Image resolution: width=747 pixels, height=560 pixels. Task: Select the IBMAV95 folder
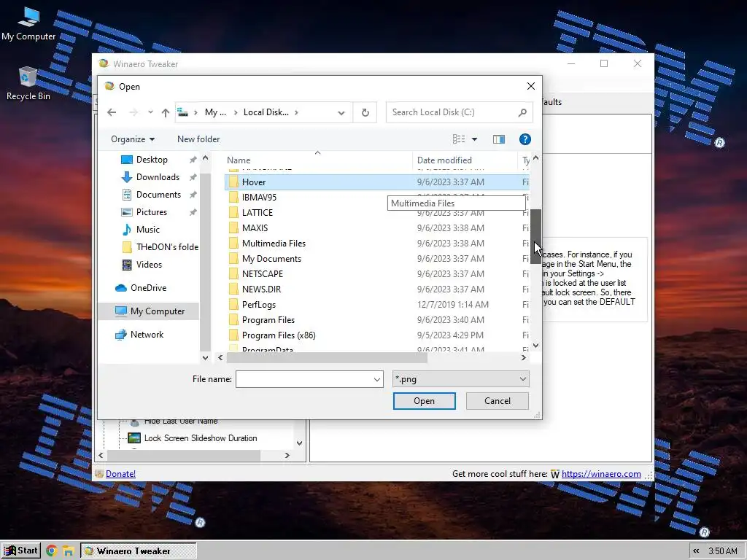point(376,197)
